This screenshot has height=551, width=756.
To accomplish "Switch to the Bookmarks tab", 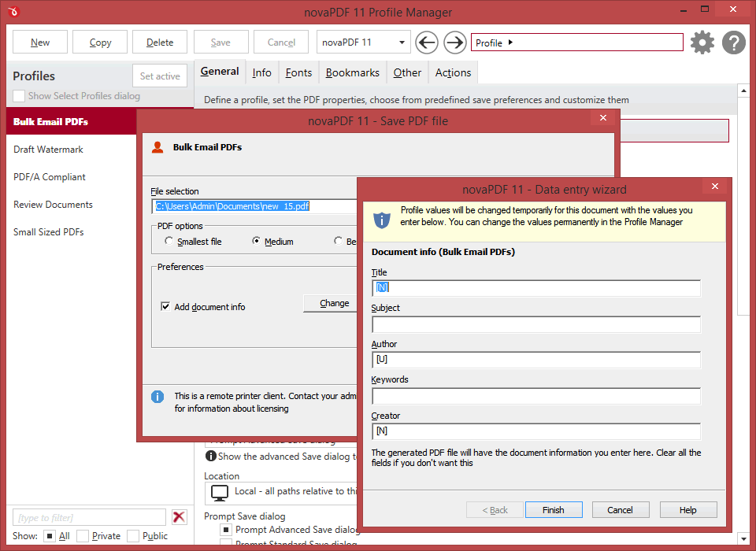I will [x=353, y=72].
